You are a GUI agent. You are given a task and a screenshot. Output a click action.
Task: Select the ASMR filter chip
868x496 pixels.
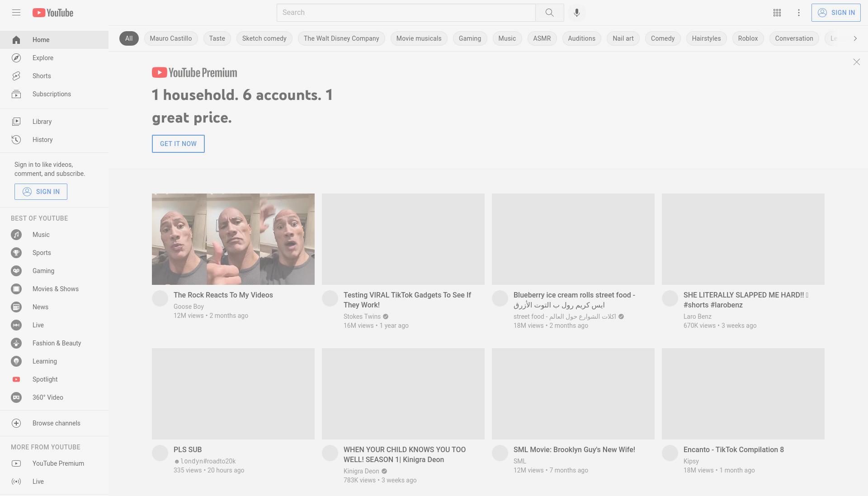click(542, 38)
